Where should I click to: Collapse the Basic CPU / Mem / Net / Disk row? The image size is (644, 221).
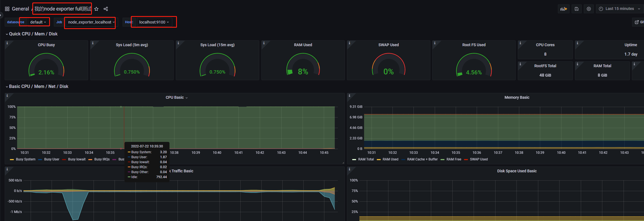pyautogui.click(x=37, y=86)
